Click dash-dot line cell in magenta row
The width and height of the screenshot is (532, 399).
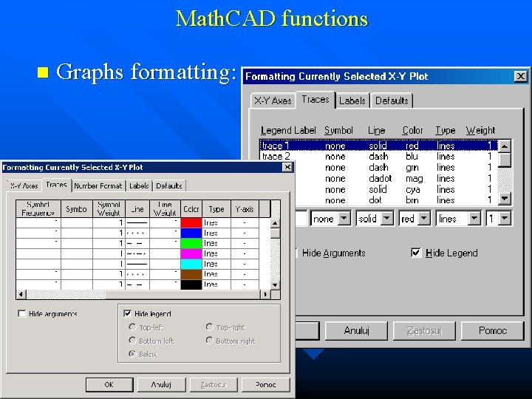pos(137,253)
